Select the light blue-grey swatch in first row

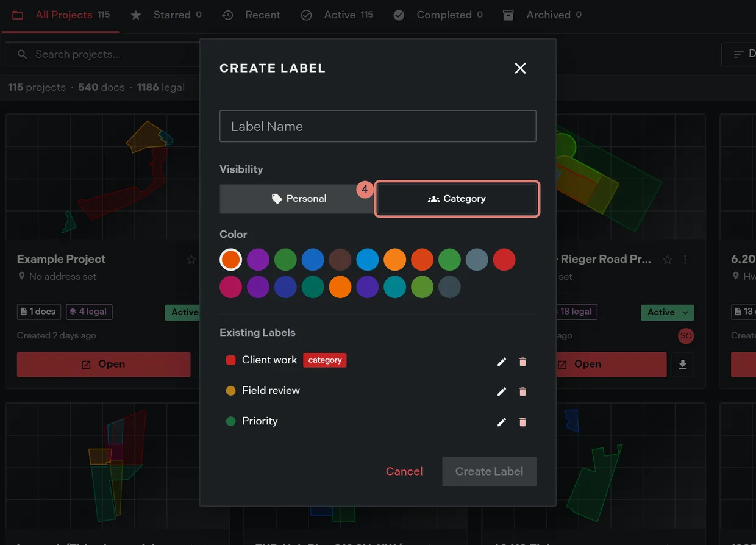477,260
